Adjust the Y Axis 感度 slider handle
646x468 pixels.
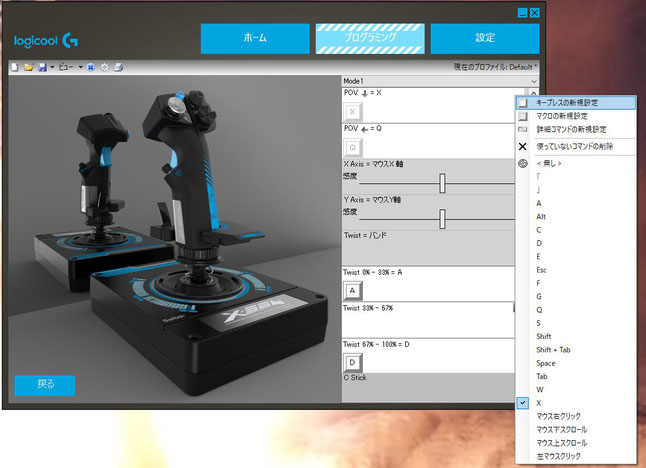(x=442, y=218)
